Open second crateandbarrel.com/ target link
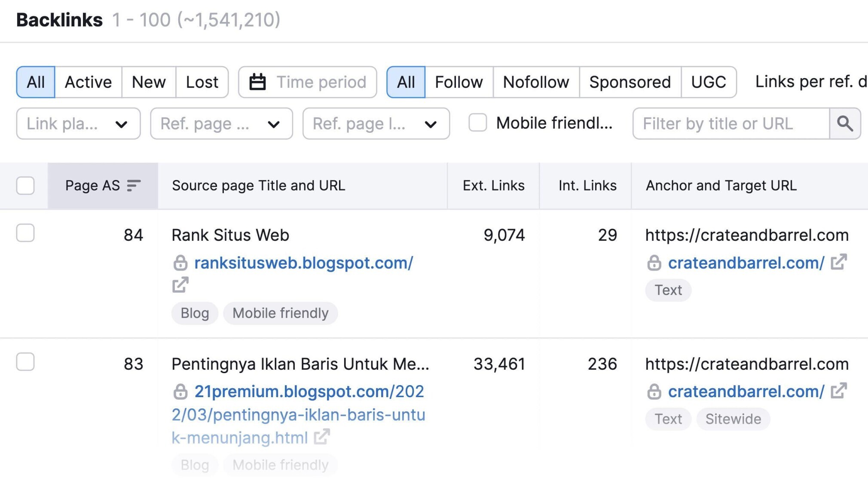This screenshot has width=868, height=487. click(x=746, y=392)
